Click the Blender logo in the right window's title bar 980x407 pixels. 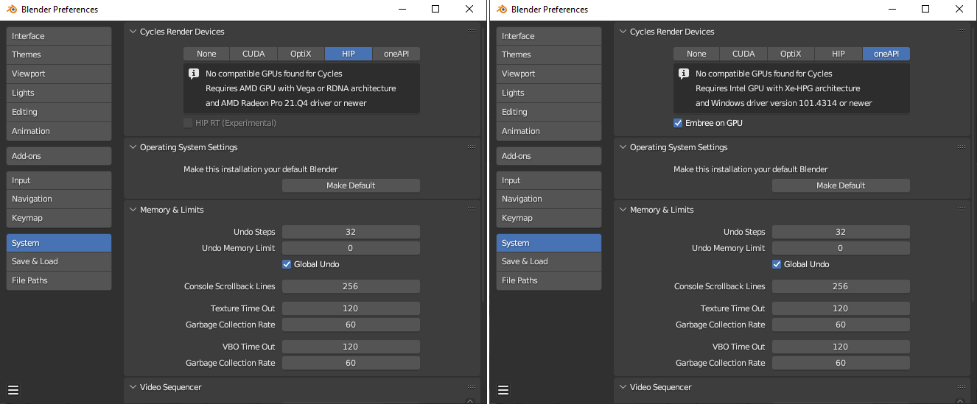[x=502, y=10]
